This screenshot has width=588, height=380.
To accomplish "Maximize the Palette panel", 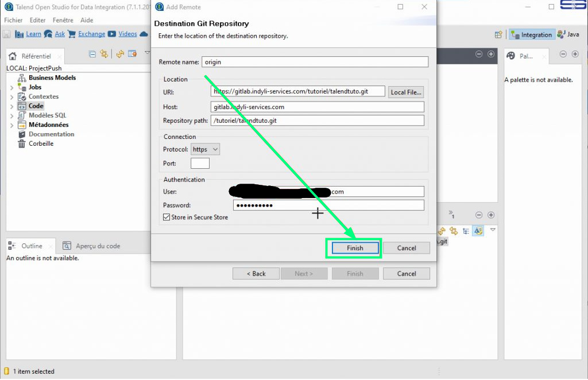I will (575, 54).
